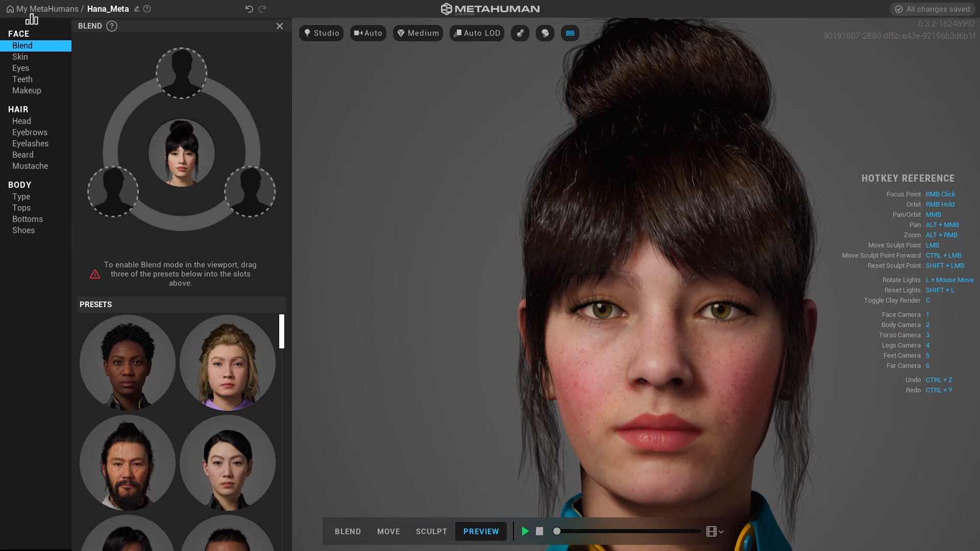Open the animation selector chevron dropdown
Viewport: 980px width, 551px height.
(x=720, y=532)
